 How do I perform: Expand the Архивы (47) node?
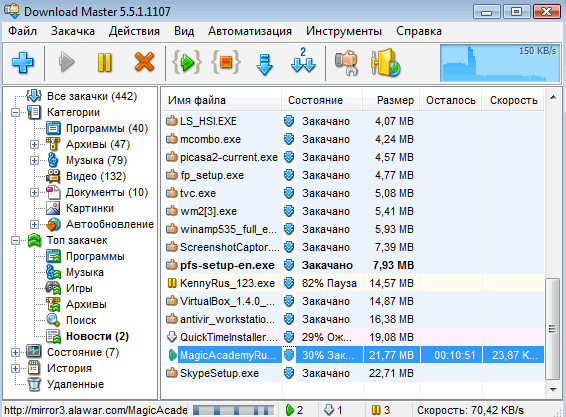pyautogui.click(x=34, y=144)
